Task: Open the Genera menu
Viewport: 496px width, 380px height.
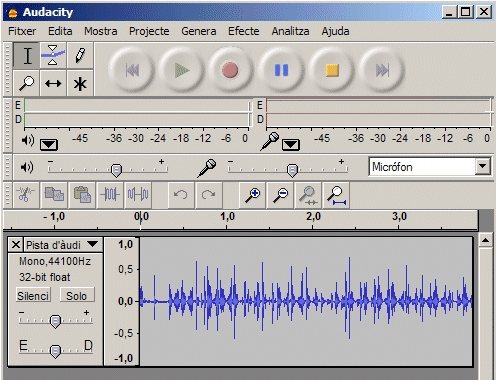Action: point(199,31)
